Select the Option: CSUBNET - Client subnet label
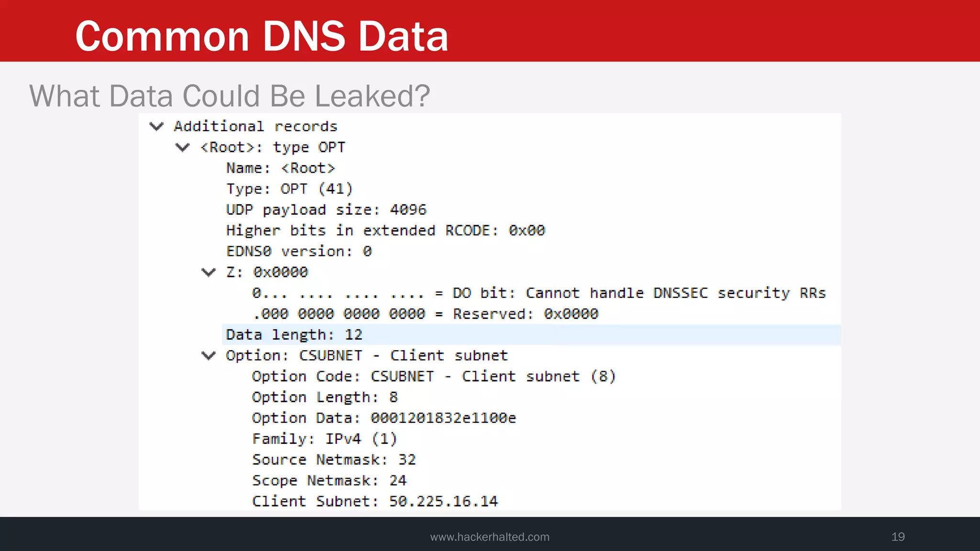Viewport: 980px width, 551px height. pyautogui.click(x=367, y=355)
